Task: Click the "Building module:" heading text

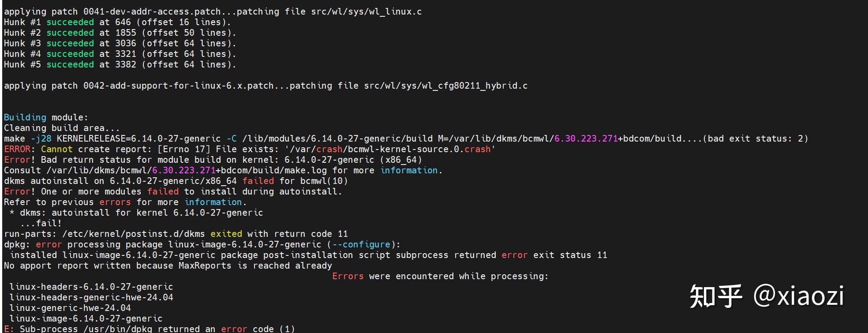Action: pos(46,118)
